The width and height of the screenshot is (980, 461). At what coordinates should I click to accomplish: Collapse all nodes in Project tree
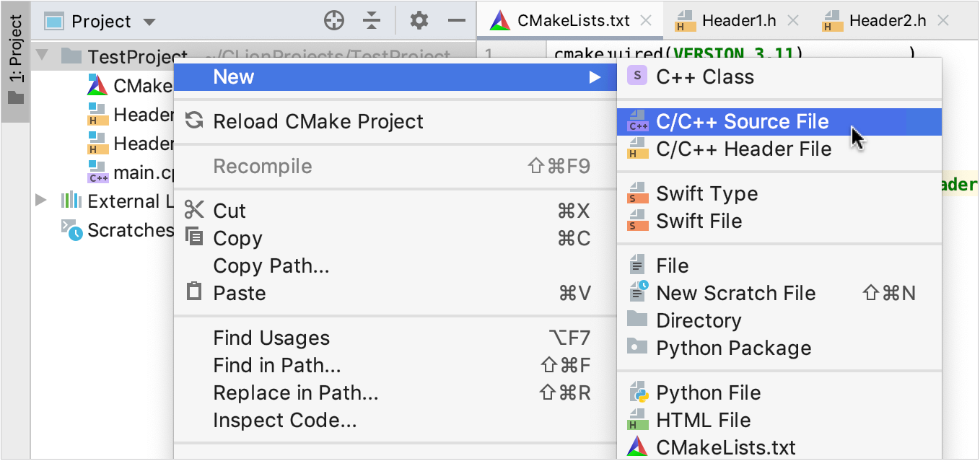click(372, 20)
